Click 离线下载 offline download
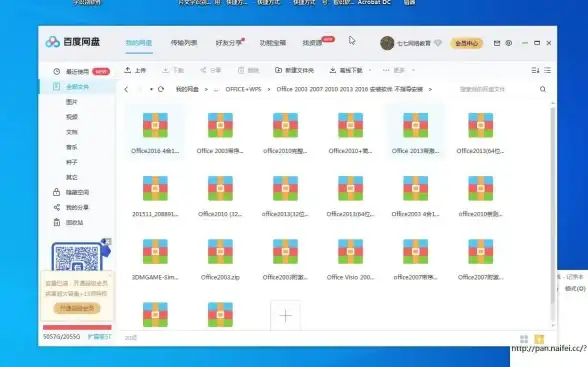 click(346, 70)
